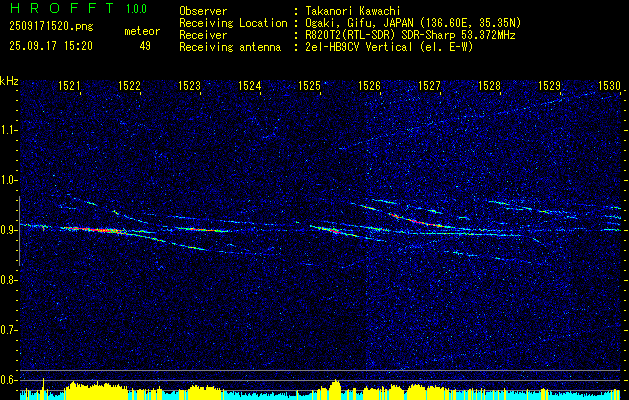Click the filename 2509171520.png

tap(51, 27)
